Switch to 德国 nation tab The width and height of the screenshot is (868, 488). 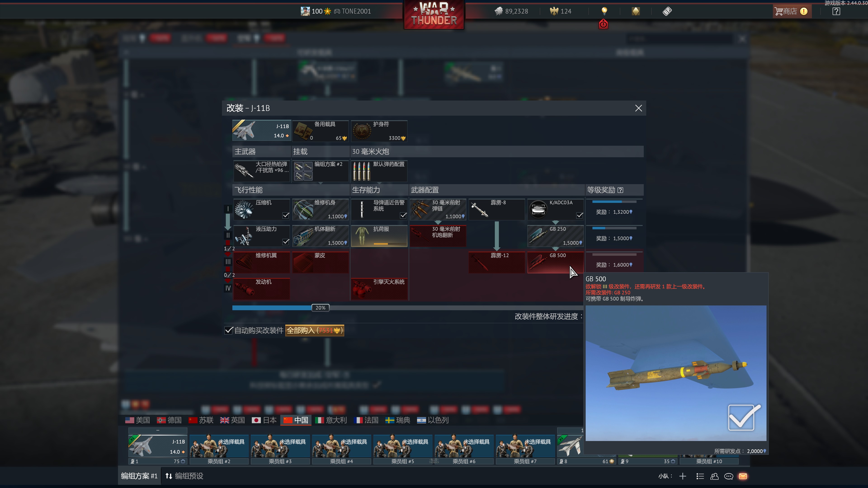tap(169, 420)
